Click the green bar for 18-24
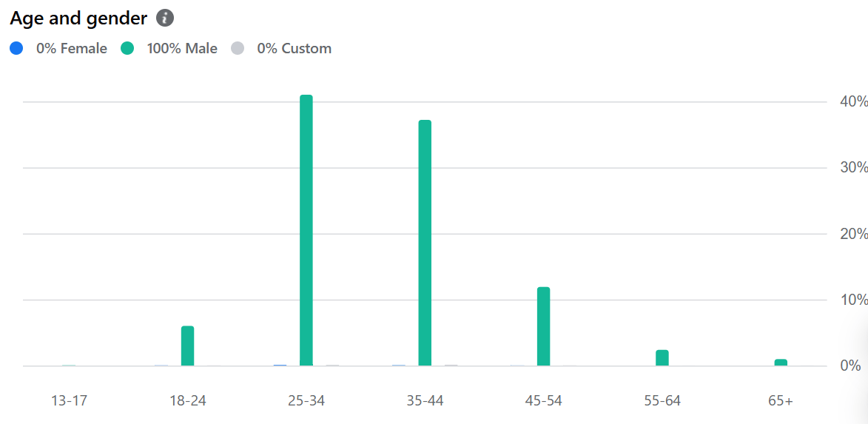 (x=188, y=346)
